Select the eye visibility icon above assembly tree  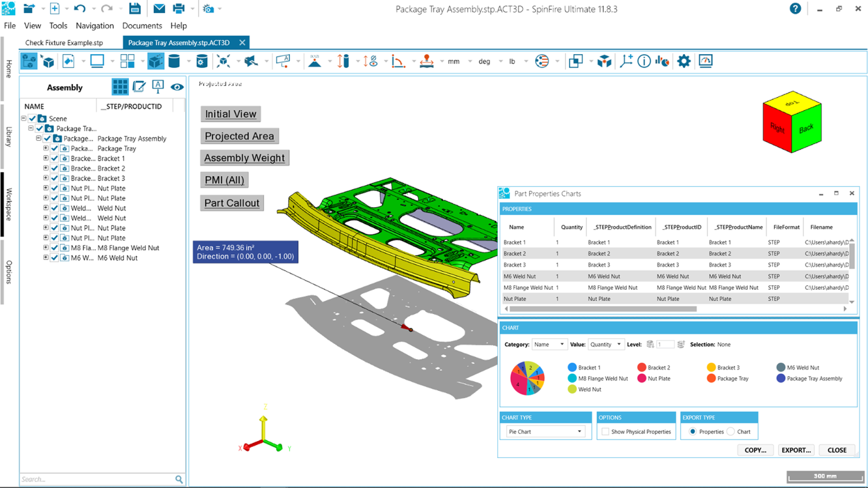(x=177, y=87)
